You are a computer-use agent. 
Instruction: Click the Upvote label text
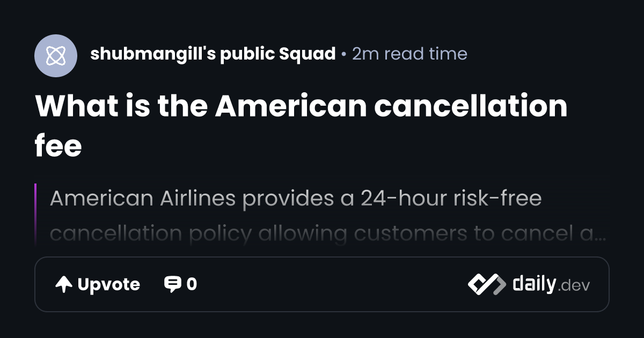coord(109,284)
